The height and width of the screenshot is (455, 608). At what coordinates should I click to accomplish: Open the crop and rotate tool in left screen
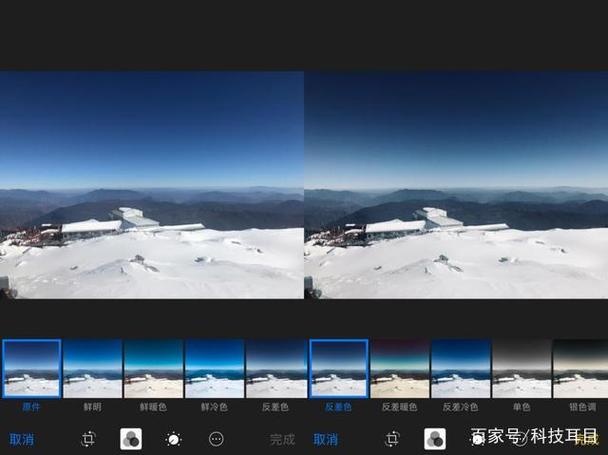click(88, 439)
